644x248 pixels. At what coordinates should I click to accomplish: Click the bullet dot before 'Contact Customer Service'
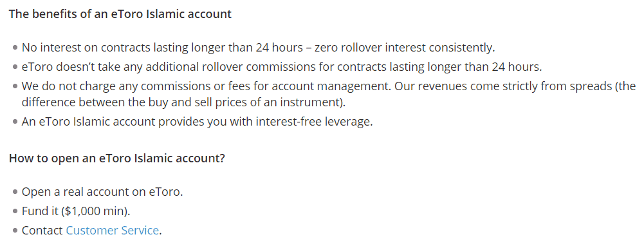(x=15, y=231)
